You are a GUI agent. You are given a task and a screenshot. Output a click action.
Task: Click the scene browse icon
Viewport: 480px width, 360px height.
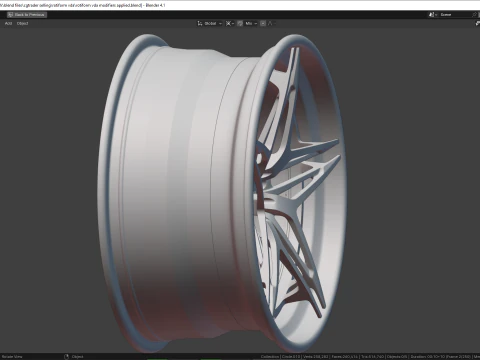tap(432, 15)
